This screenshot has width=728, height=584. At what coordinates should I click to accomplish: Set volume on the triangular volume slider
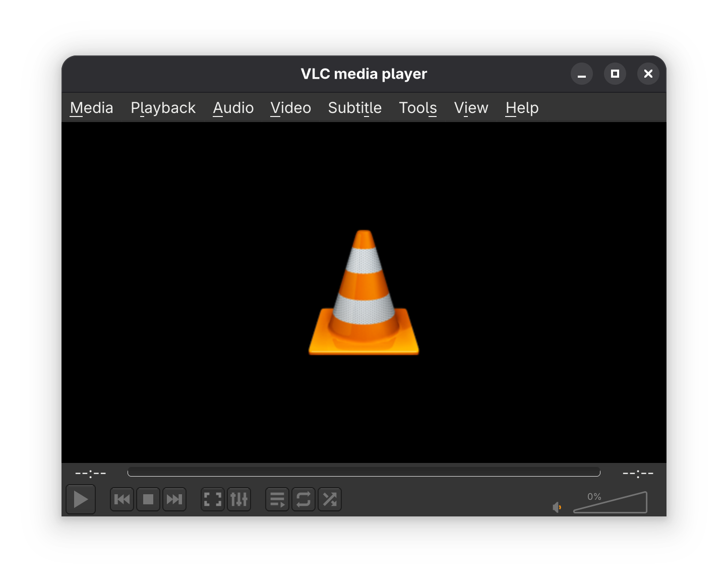tap(610, 502)
